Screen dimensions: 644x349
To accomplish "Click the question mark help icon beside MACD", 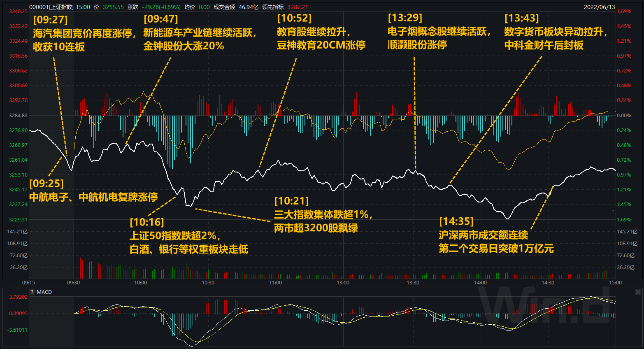I will [x=32, y=292].
